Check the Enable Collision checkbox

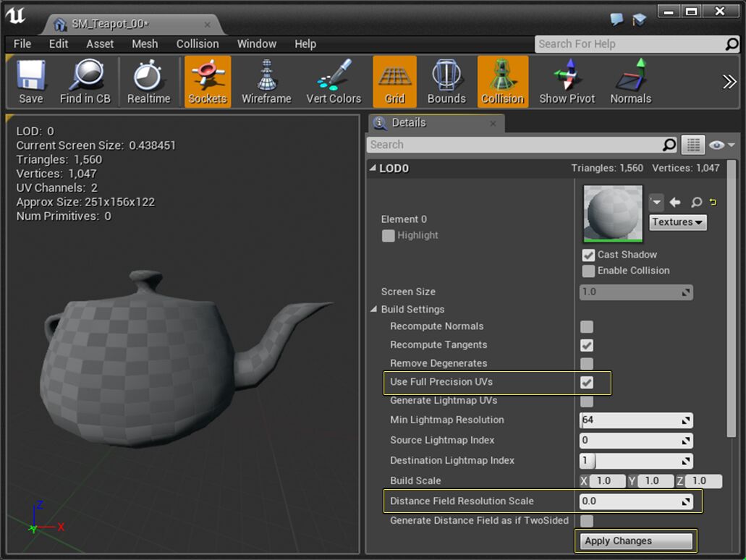(x=588, y=271)
